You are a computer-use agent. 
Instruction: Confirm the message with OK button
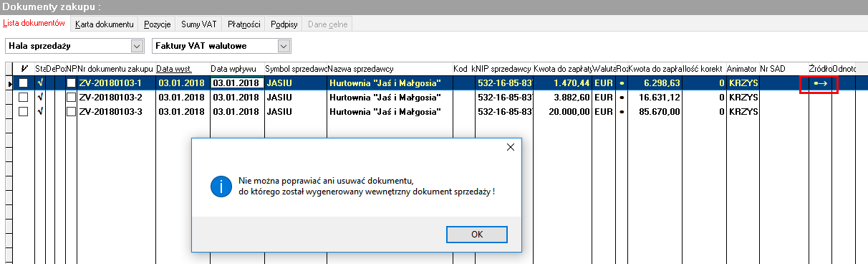477,235
